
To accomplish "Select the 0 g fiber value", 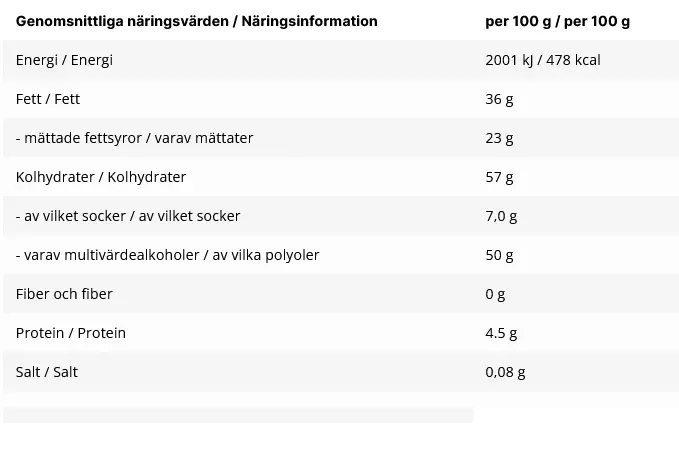I will pyautogui.click(x=495, y=294).
